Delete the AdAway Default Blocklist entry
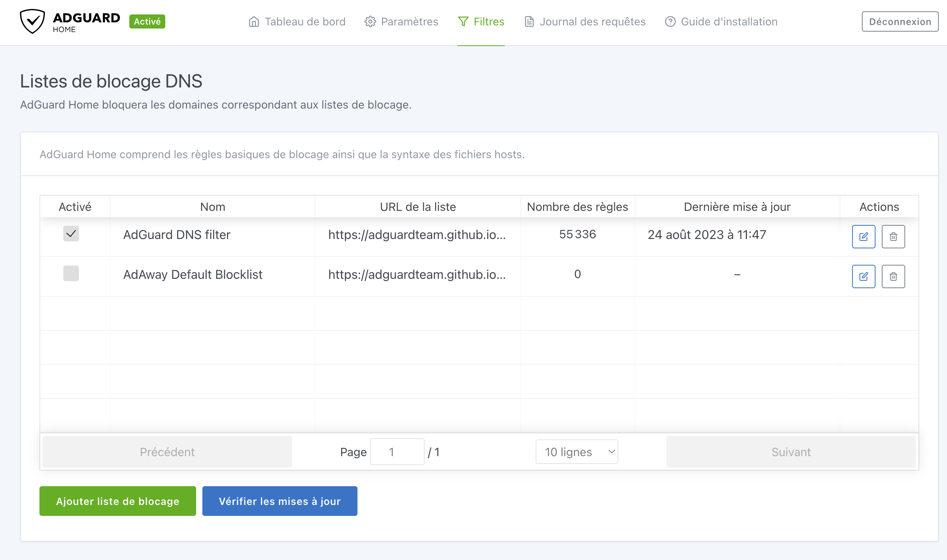 (893, 276)
